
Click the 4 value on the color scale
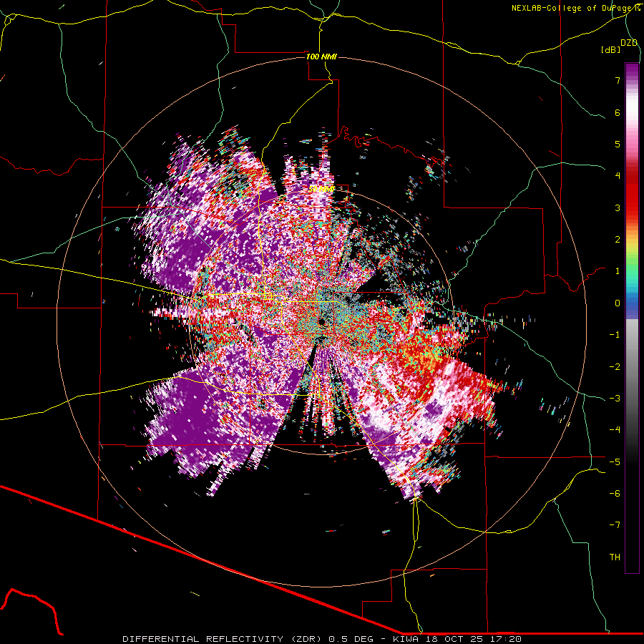618,176
